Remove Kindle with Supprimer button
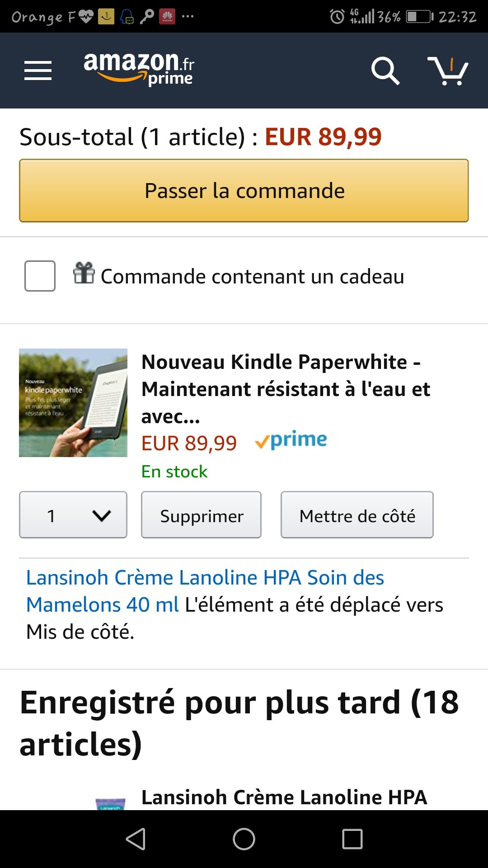This screenshot has width=488, height=868. pyautogui.click(x=202, y=515)
